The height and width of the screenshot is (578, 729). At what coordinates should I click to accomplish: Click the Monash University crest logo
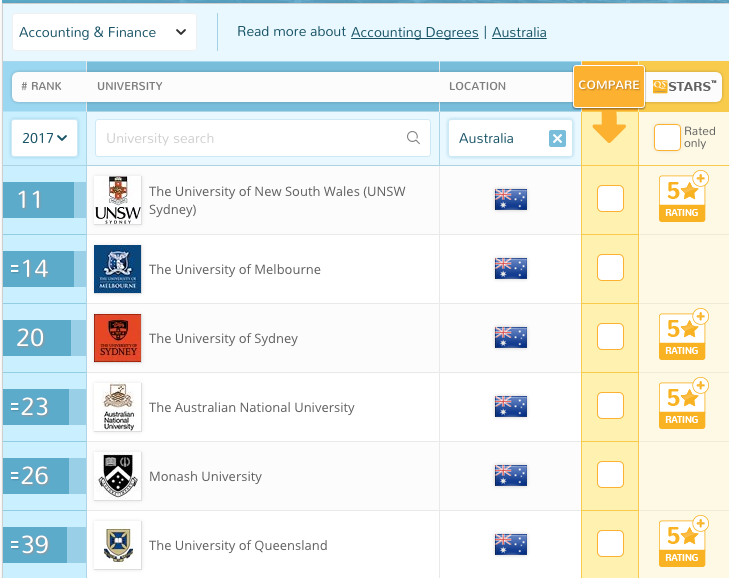click(x=117, y=476)
